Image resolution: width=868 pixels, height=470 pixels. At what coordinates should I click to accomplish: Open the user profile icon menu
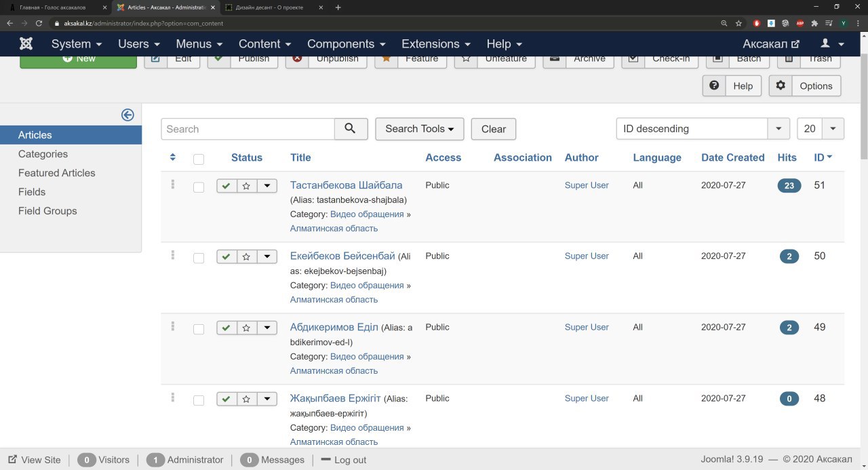pos(831,44)
